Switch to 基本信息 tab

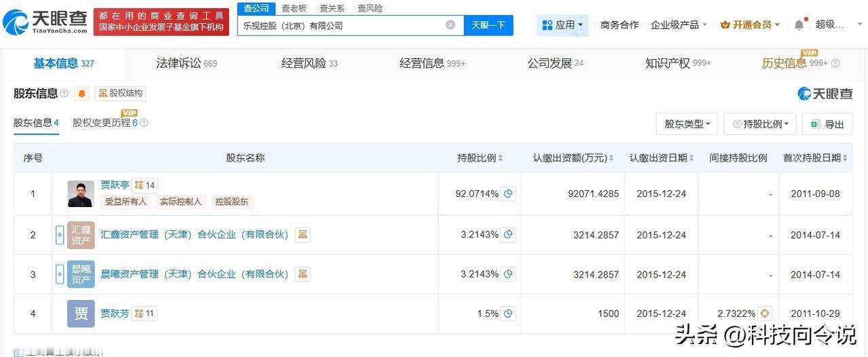pyautogui.click(x=64, y=63)
